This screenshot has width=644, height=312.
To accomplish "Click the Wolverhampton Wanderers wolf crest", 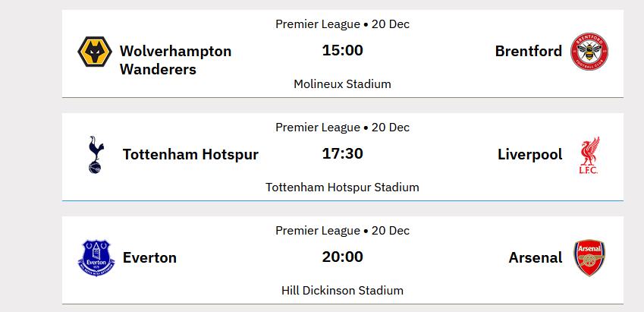I will 95,52.
